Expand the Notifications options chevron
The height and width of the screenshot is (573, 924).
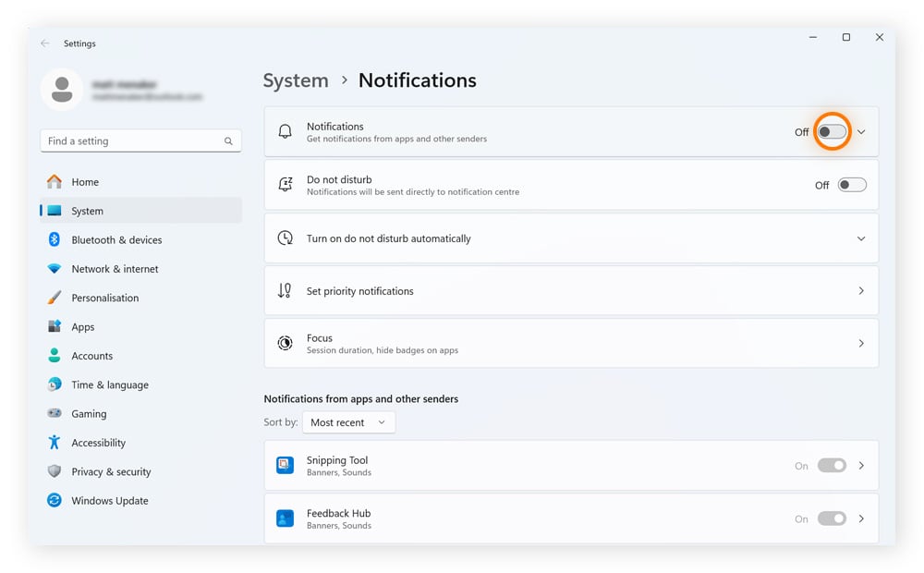(861, 132)
